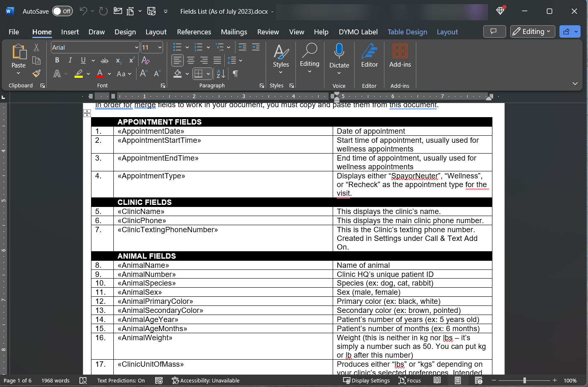This screenshot has height=387, width=588.
Task: Toggle Show/Hide paragraph marks
Action: [x=235, y=74]
